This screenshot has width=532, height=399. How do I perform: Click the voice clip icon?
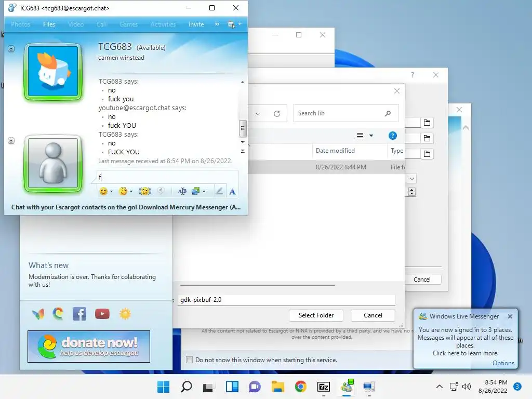tap(161, 191)
